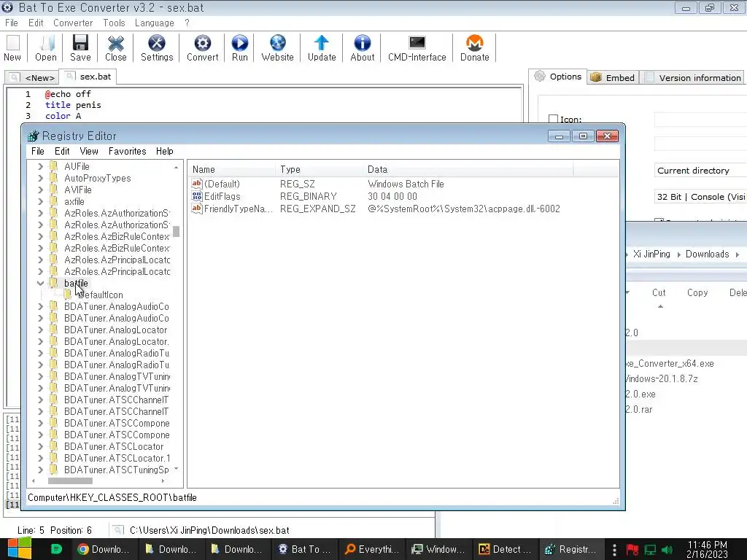Click the Windows Batch File data cell
Viewport: 747px width, 560px height.
point(406,184)
